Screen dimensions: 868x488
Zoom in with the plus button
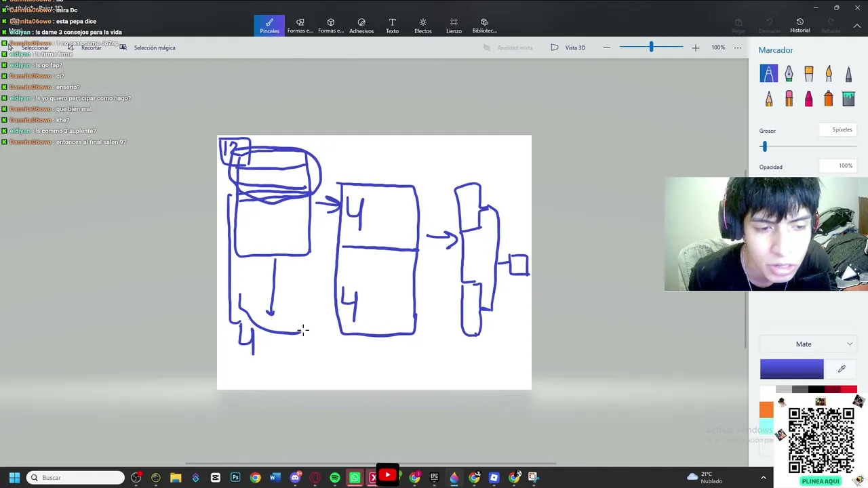[695, 47]
